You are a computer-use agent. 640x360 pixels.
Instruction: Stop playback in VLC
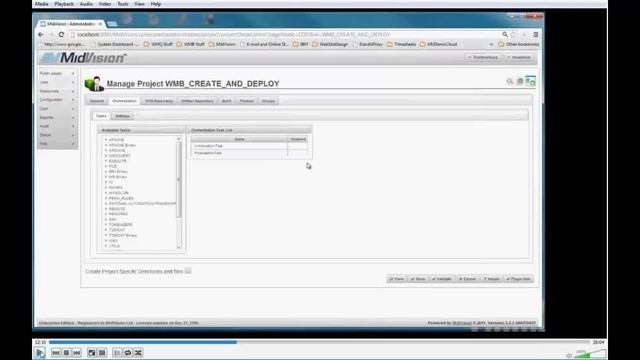click(x=66, y=353)
